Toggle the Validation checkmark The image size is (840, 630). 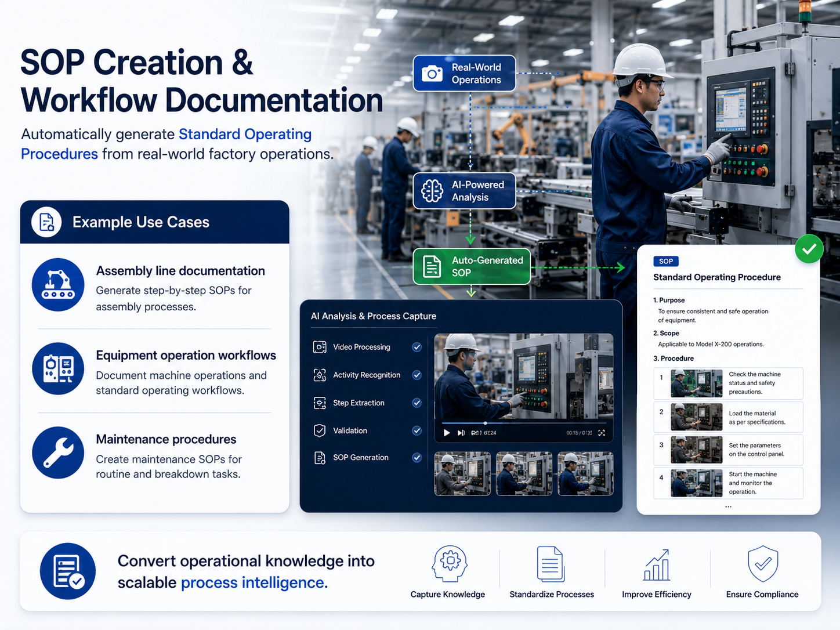tap(417, 430)
